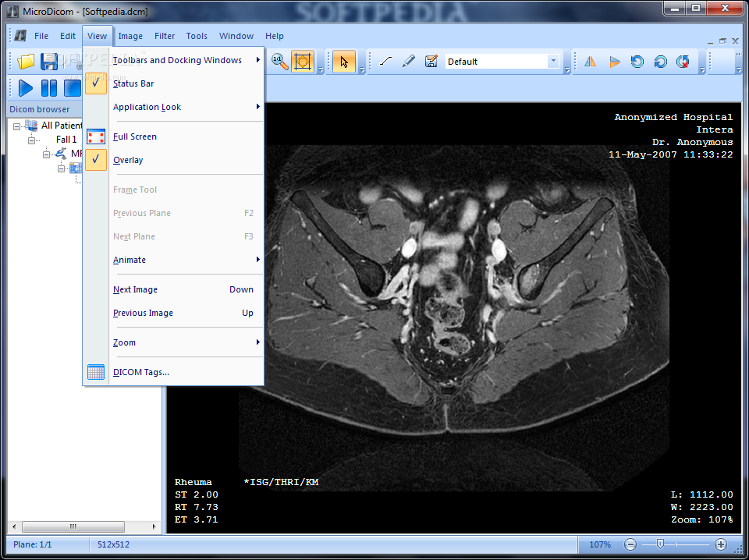The height and width of the screenshot is (560, 749).
Task: Collapse the All Patients tree node
Action: [x=17, y=126]
